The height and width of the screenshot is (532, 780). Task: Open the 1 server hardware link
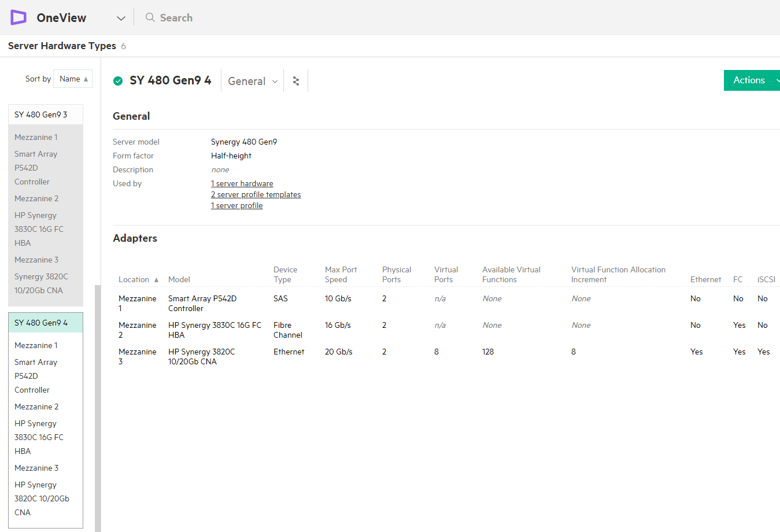point(242,183)
